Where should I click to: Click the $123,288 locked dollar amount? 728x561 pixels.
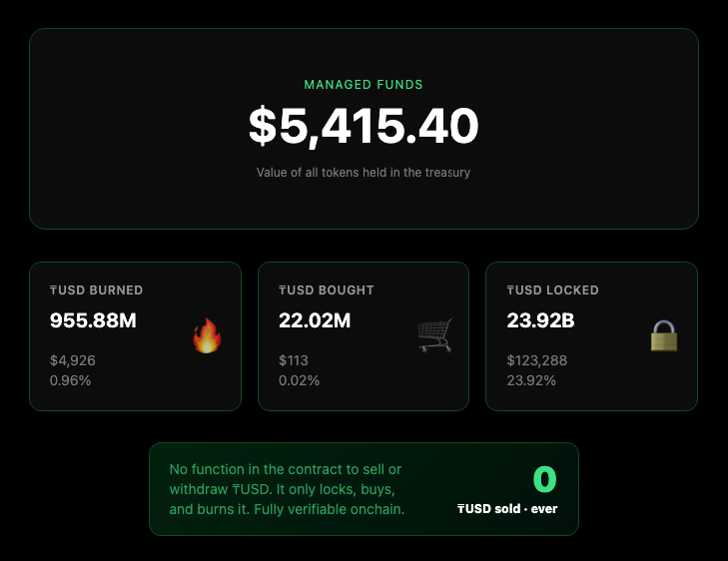click(x=537, y=360)
